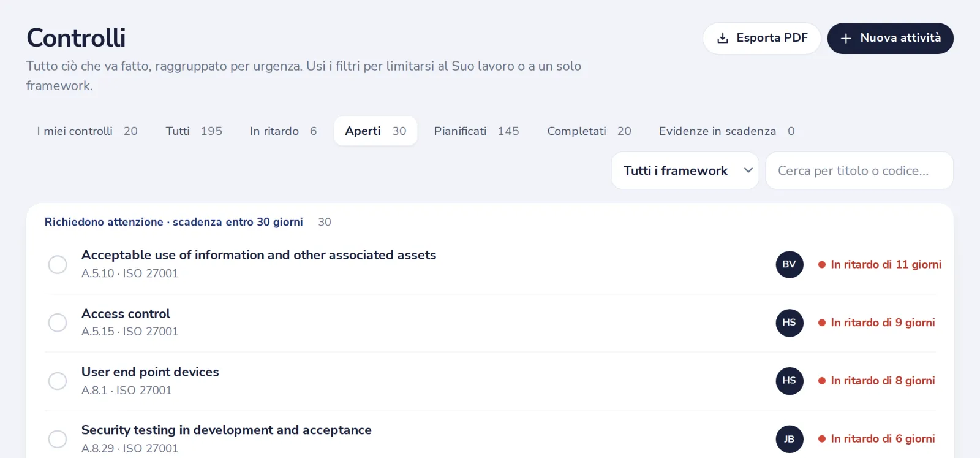This screenshot has width=980, height=458.
Task: Open the BV assignee avatar
Action: tap(790, 264)
